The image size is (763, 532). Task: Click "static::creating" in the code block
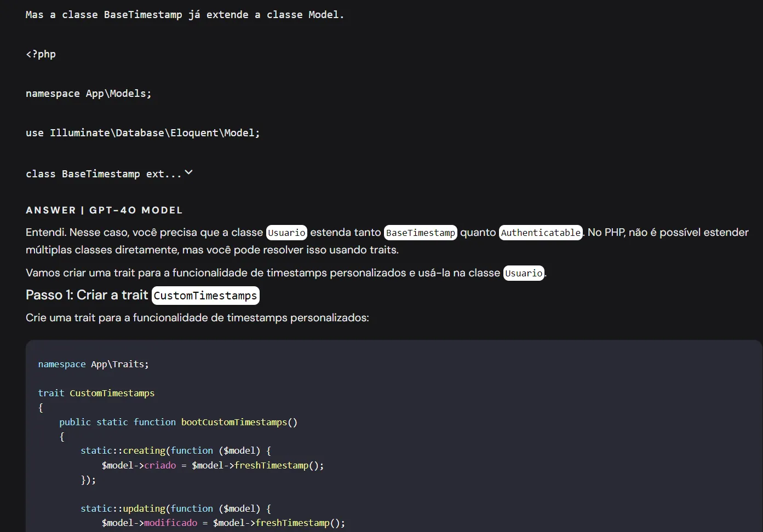click(x=123, y=450)
